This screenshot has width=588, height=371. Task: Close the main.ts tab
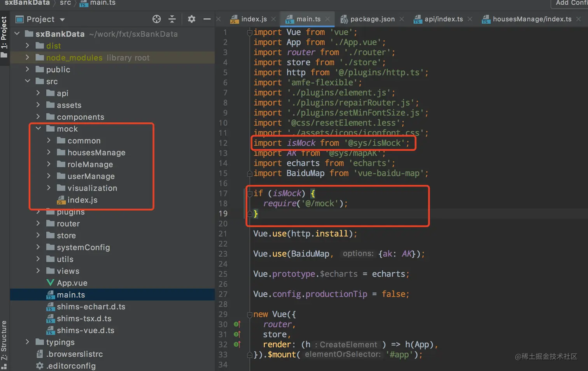tap(328, 19)
